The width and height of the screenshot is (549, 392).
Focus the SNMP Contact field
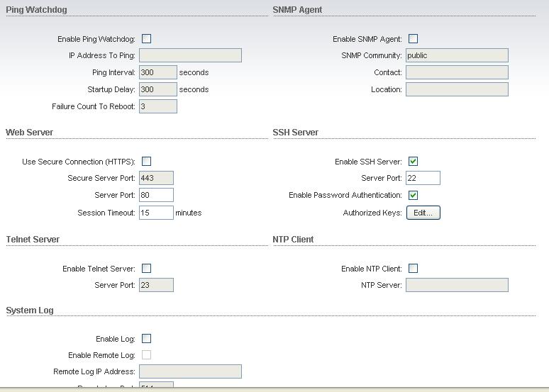(x=457, y=72)
